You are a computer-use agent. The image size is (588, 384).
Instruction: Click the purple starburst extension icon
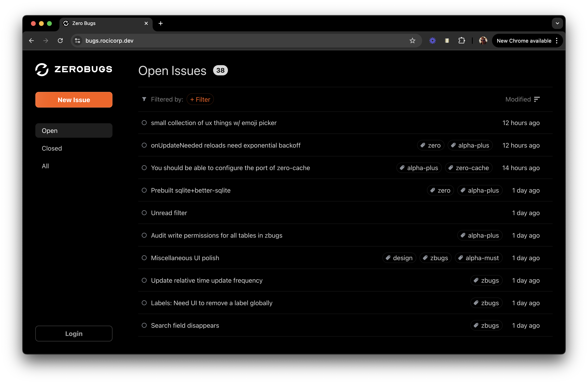click(432, 41)
